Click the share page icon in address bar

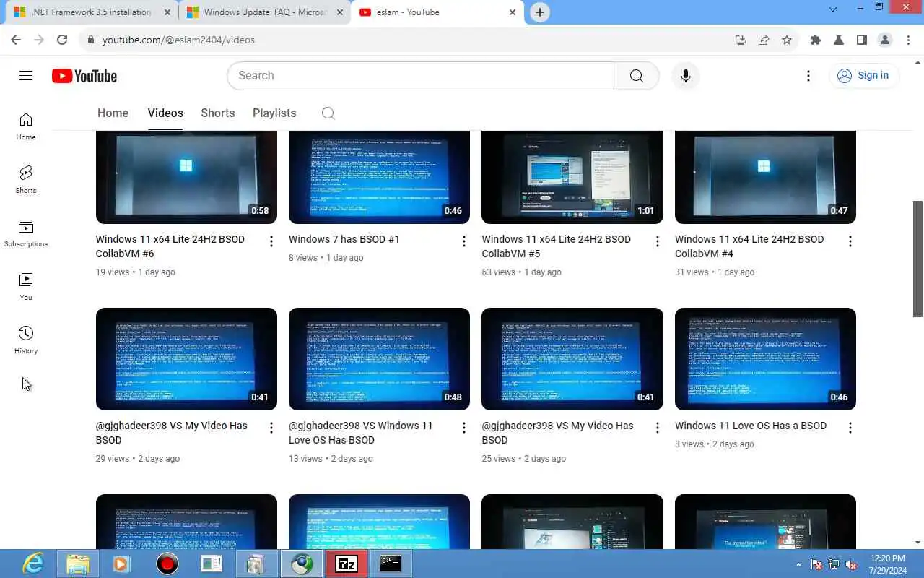(764, 40)
